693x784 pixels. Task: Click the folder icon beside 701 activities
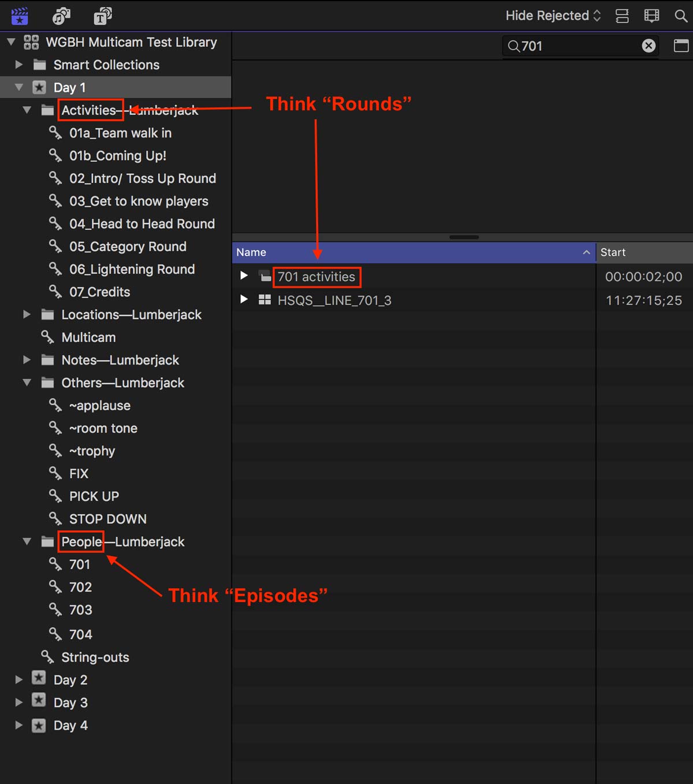(x=265, y=276)
